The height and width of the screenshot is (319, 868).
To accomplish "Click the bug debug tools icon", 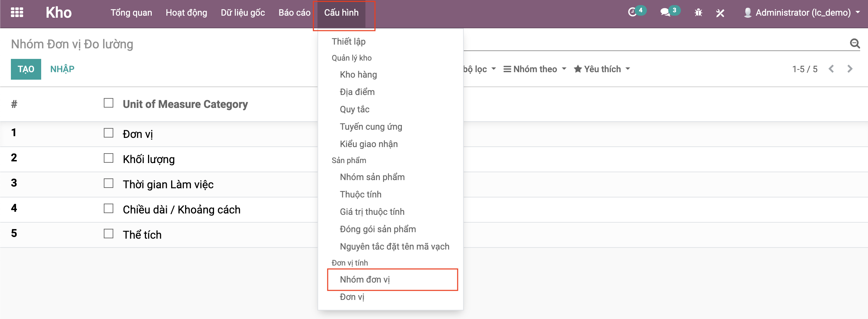I will click(x=698, y=13).
